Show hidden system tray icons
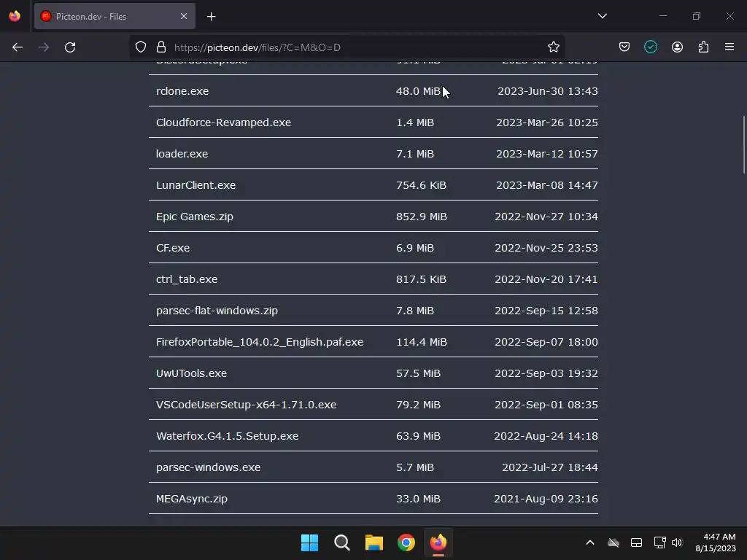The height and width of the screenshot is (560, 747). pyautogui.click(x=589, y=542)
